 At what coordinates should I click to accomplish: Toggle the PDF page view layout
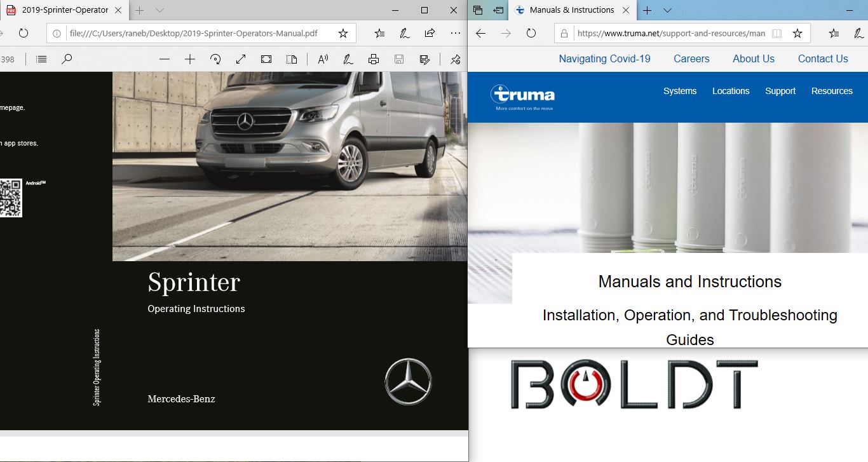tap(292, 59)
